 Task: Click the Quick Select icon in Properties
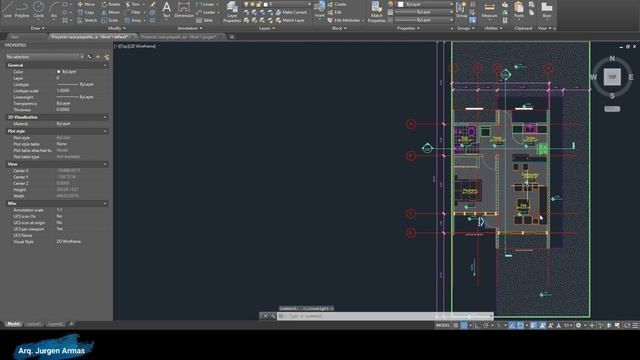[107, 57]
